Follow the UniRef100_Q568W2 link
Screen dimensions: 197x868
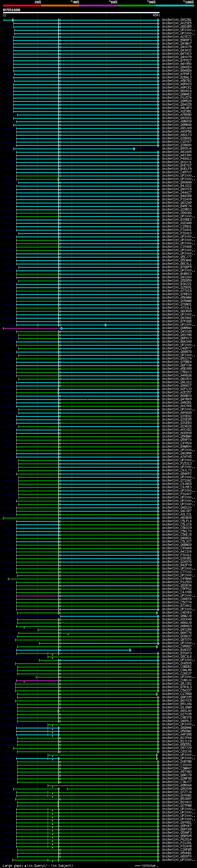tap(176, 732)
